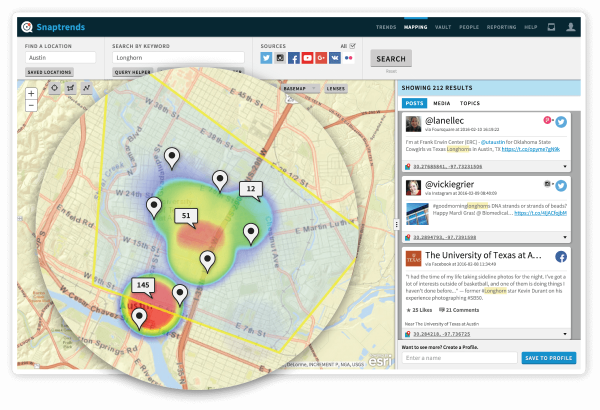Zoom out on the map
Image resolution: width=600 pixels, height=410 pixels.
(31, 105)
